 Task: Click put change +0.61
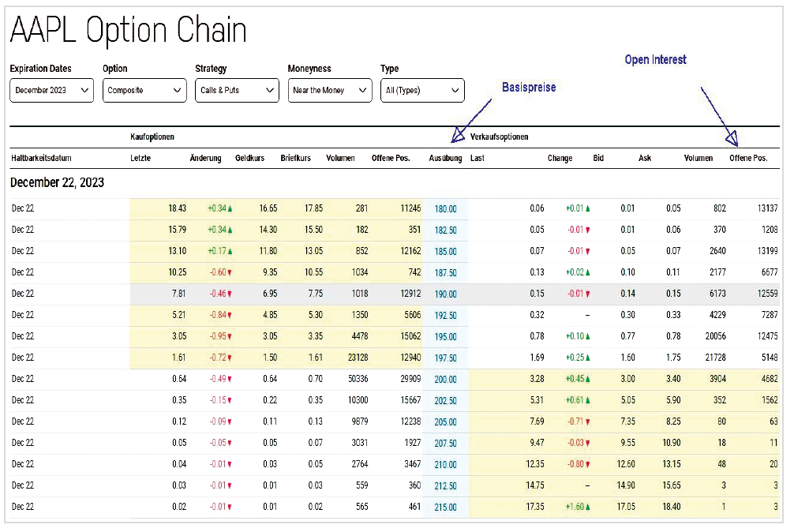click(x=578, y=400)
